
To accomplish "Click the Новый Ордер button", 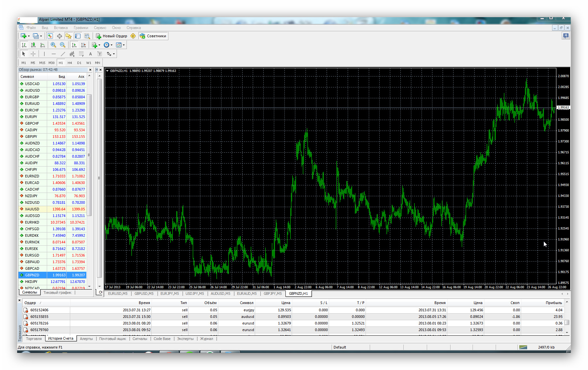I will click(x=111, y=36).
